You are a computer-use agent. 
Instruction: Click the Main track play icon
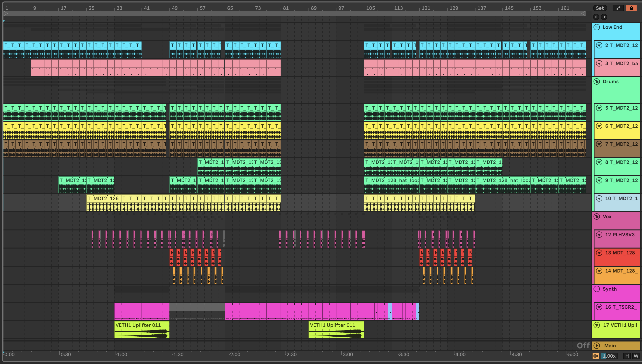(597, 345)
